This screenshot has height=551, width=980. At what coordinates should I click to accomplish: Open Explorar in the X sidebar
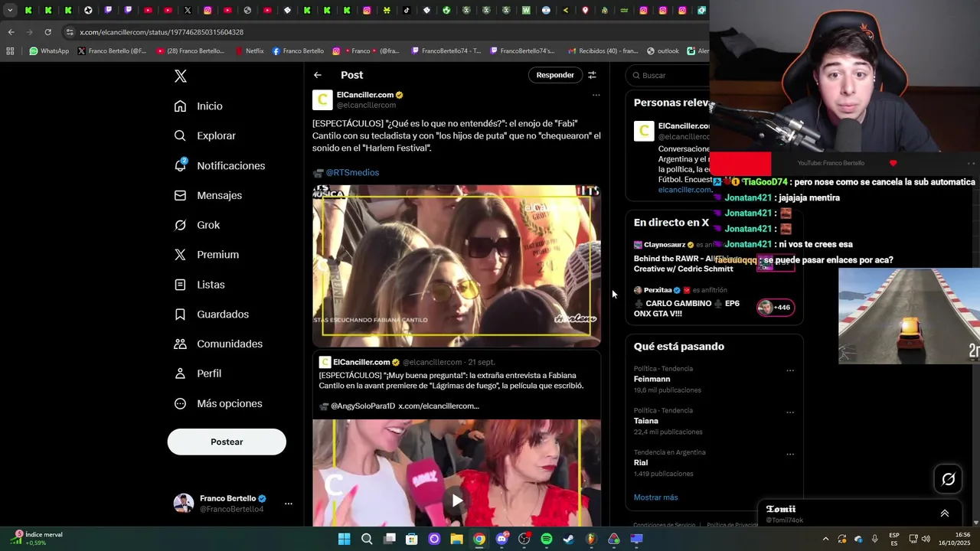(205, 135)
